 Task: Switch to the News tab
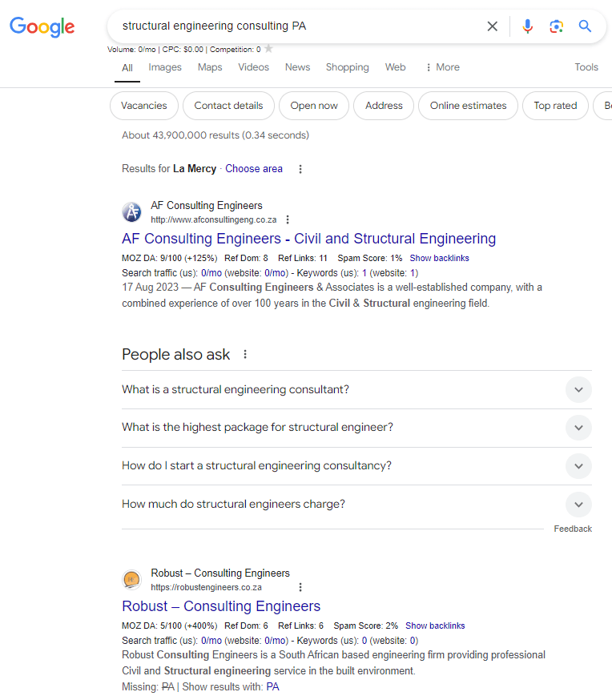tap(297, 67)
